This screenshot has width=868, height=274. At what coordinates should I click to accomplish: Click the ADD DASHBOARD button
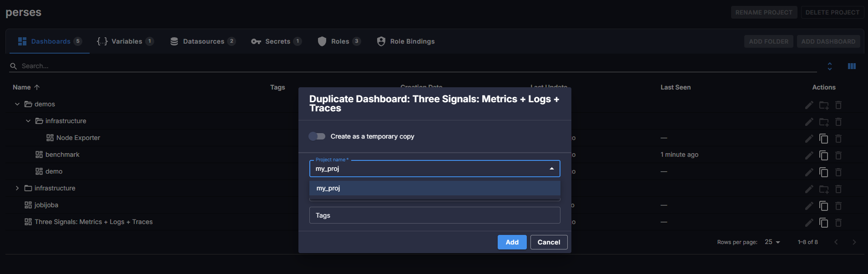(x=828, y=41)
